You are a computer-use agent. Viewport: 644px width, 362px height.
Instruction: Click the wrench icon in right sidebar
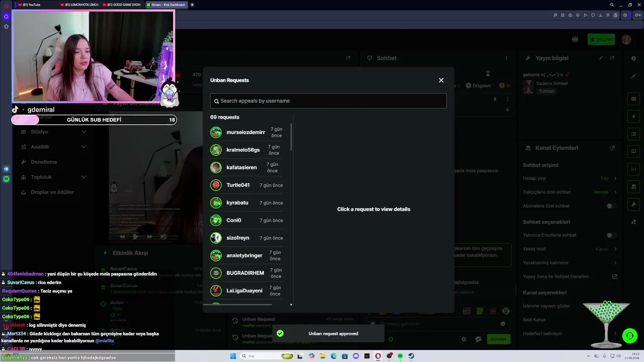(633, 205)
